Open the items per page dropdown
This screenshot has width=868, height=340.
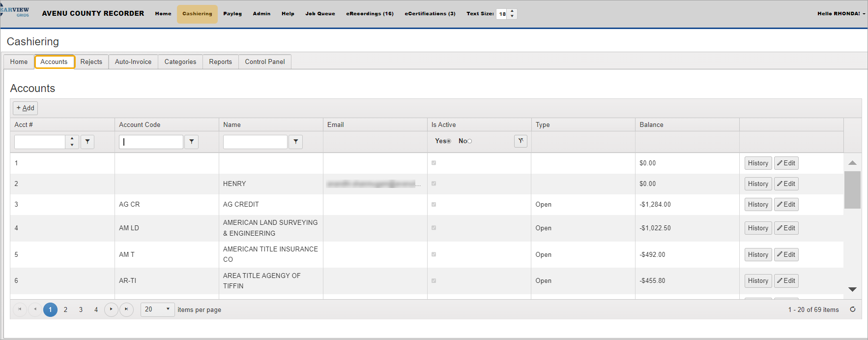[x=168, y=309]
